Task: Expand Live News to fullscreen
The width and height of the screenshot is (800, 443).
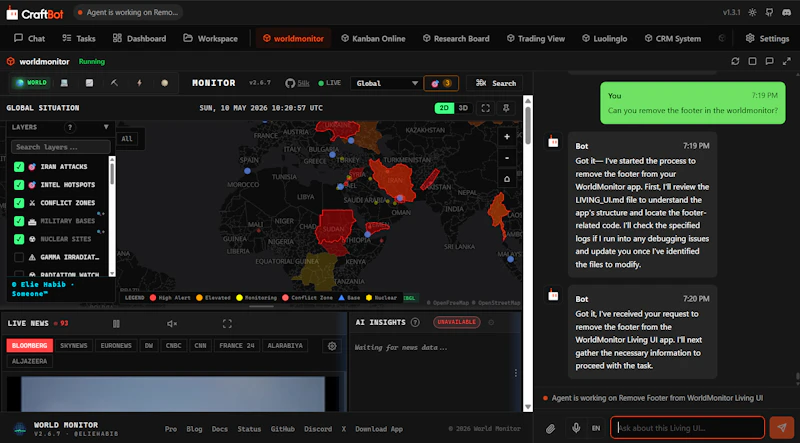Action: (227, 324)
